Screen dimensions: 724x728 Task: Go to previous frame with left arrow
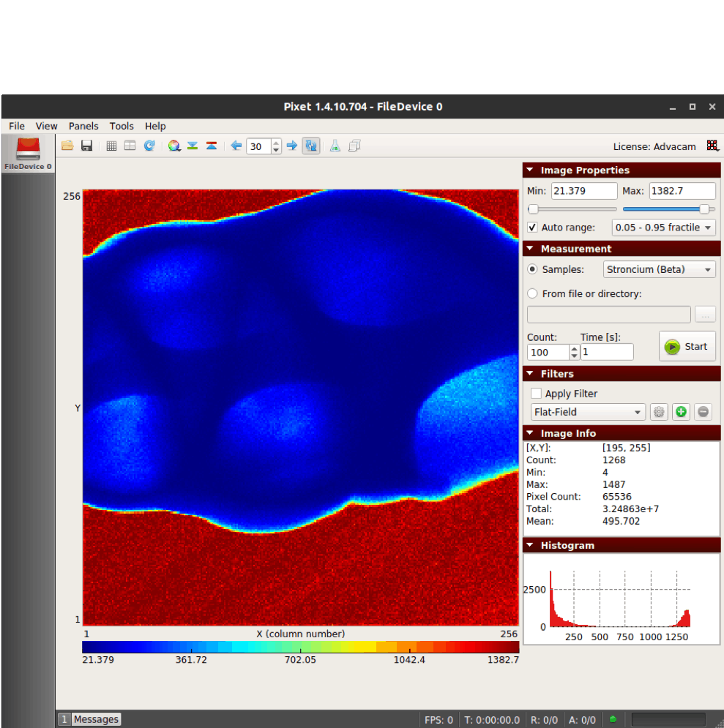[236, 146]
